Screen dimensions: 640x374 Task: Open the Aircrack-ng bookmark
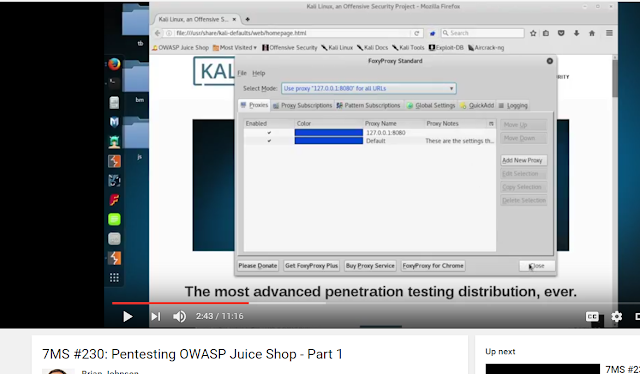tap(486, 47)
